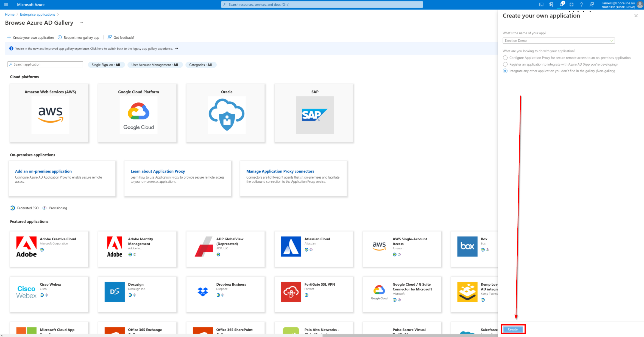This screenshot has width=644, height=337.
Task: Open the Directories and subscriptions filter icon
Action: (x=551, y=5)
